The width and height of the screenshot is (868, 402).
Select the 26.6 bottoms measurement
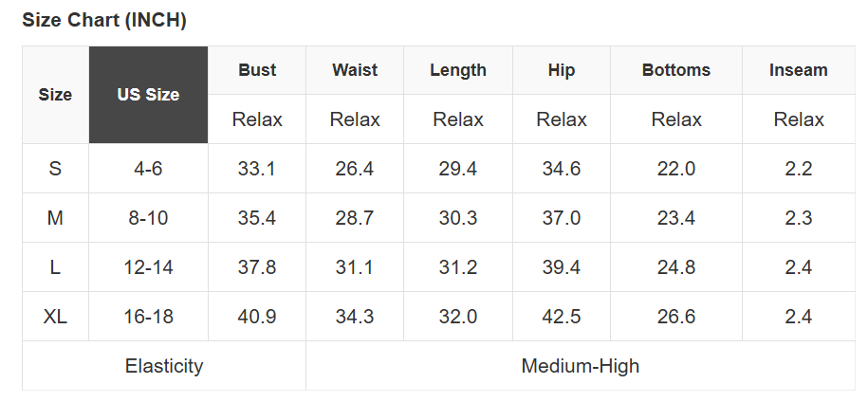[x=676, y=317]
